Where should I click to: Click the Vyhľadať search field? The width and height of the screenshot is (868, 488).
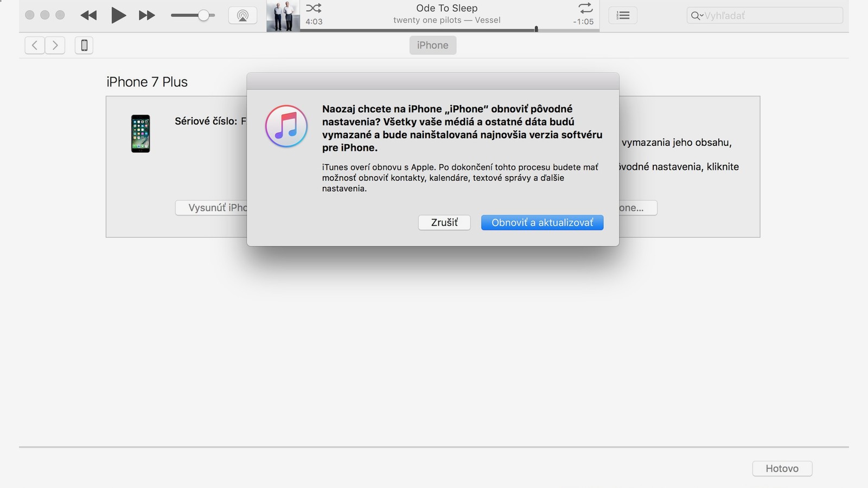point(770,16)
